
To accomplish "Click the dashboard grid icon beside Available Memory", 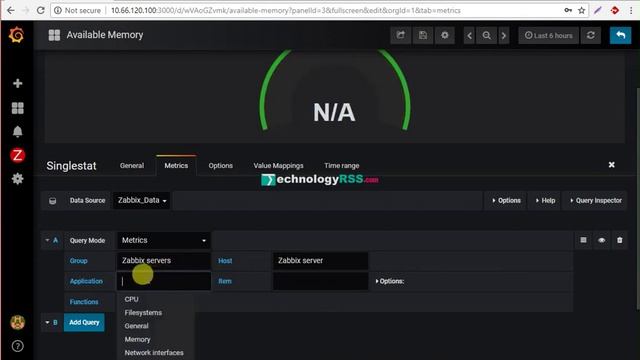I will (x=54, y=35).
